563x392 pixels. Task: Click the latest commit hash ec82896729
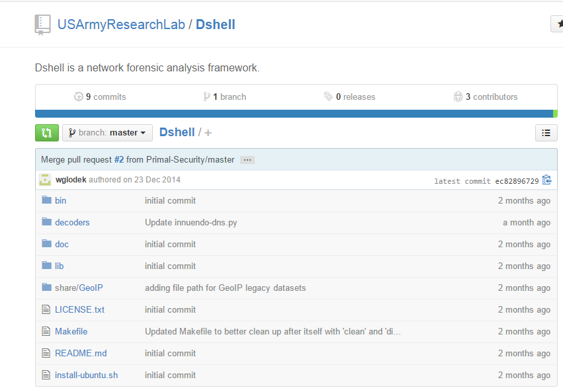point(517,181)
